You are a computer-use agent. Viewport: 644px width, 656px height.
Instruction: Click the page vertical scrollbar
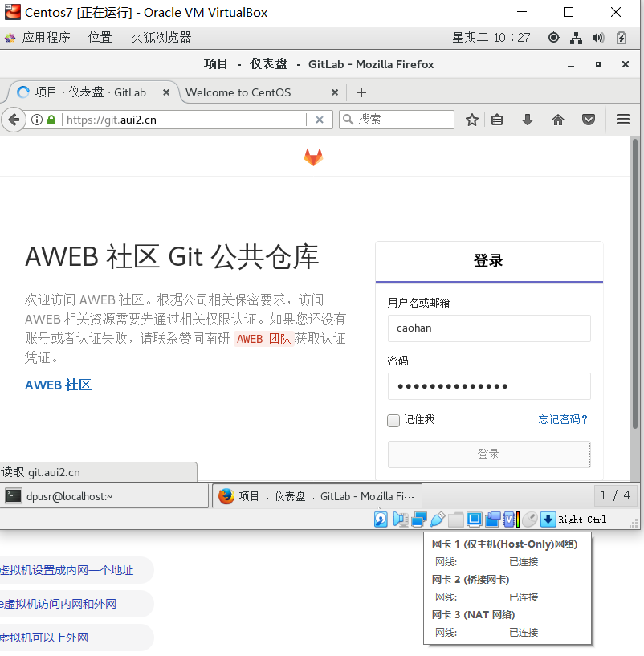pyautogui.click(x=635, y=284)
